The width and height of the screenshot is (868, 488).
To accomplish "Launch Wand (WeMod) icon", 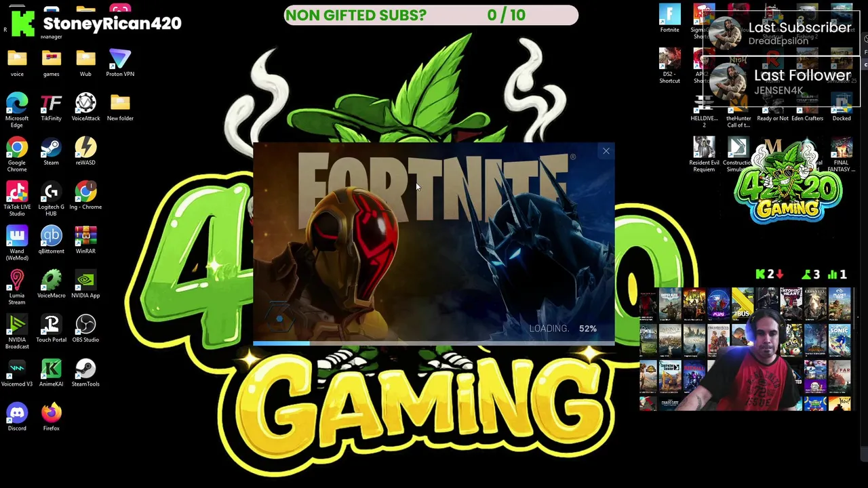I will (17, 243).
